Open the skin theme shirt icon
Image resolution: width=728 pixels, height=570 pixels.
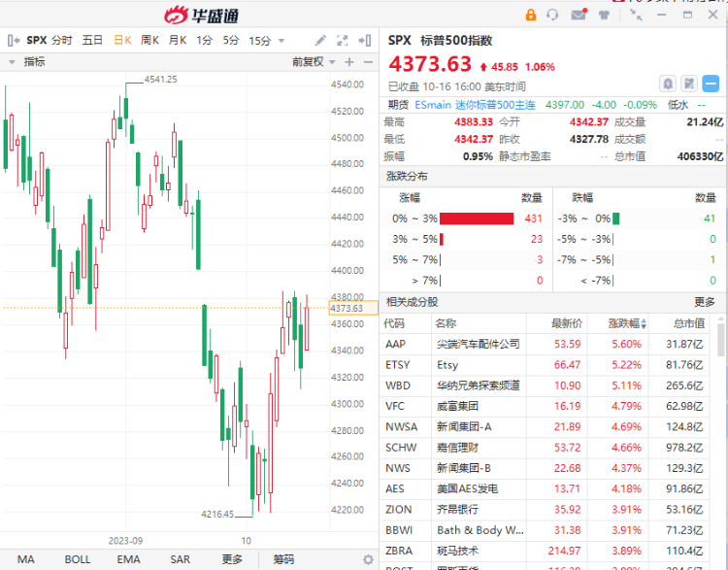click(x=604, y=15)
